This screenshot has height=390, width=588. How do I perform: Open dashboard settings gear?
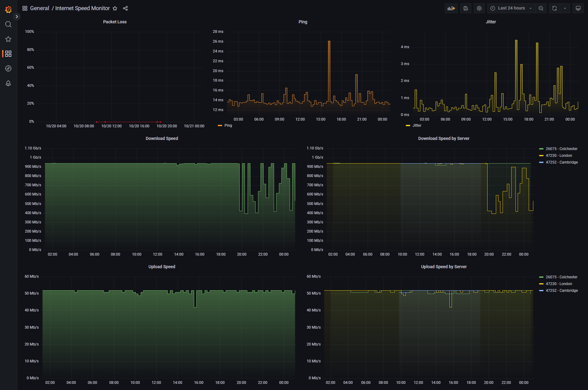tap(479, 8)
